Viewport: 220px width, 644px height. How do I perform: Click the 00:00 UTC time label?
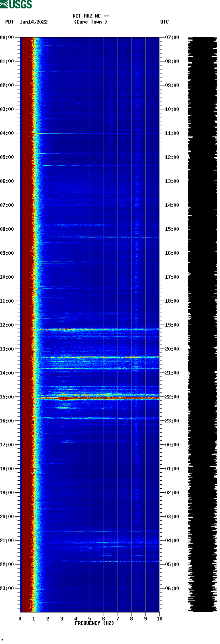click(172, 445)
